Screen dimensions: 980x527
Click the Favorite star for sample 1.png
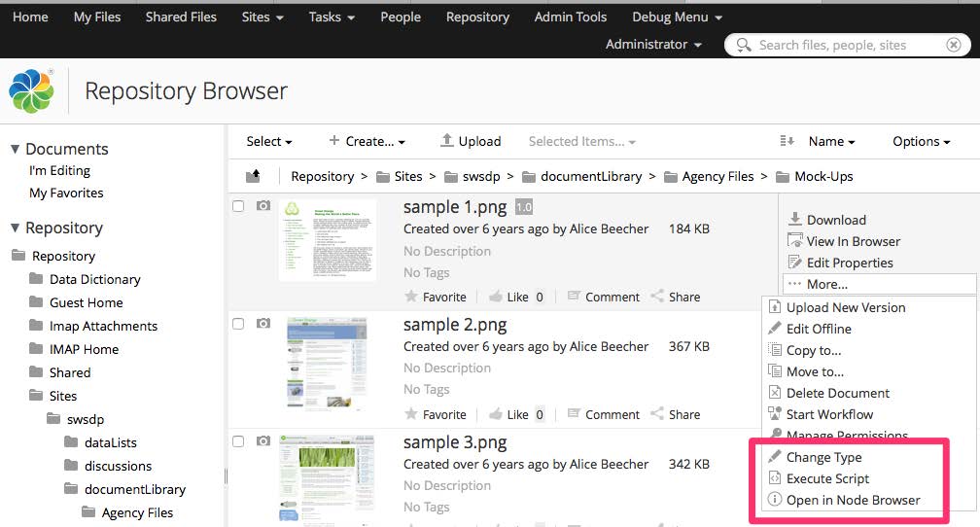411,297
